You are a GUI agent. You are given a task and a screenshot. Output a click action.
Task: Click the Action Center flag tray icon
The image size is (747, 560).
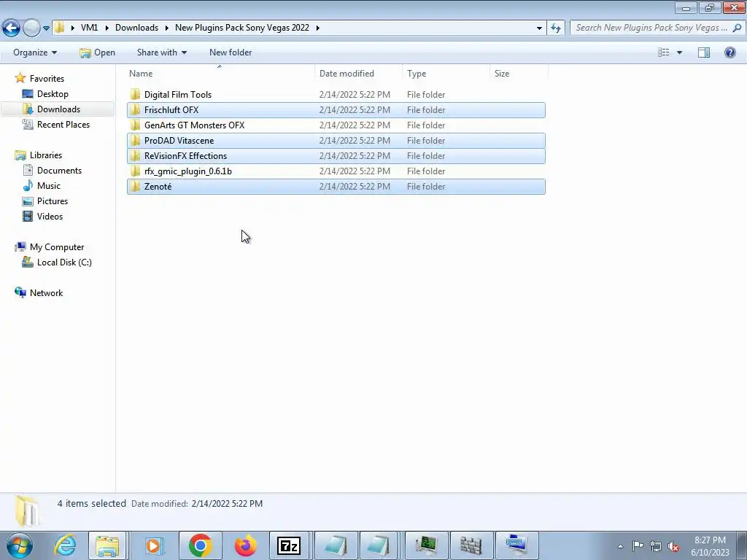pyautogui.click(x=638, y=545)
